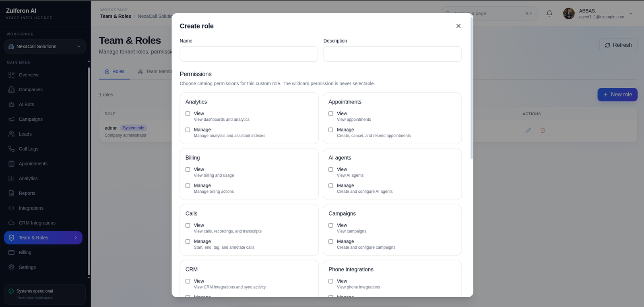The height and width of the screenshot is (307, 644).
Task: Expand the Team & Roles sidebar chevron
Action: [x=76, y=238]
